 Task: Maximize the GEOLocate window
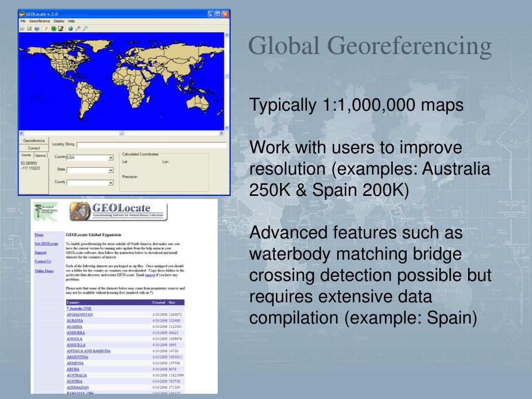218,14
